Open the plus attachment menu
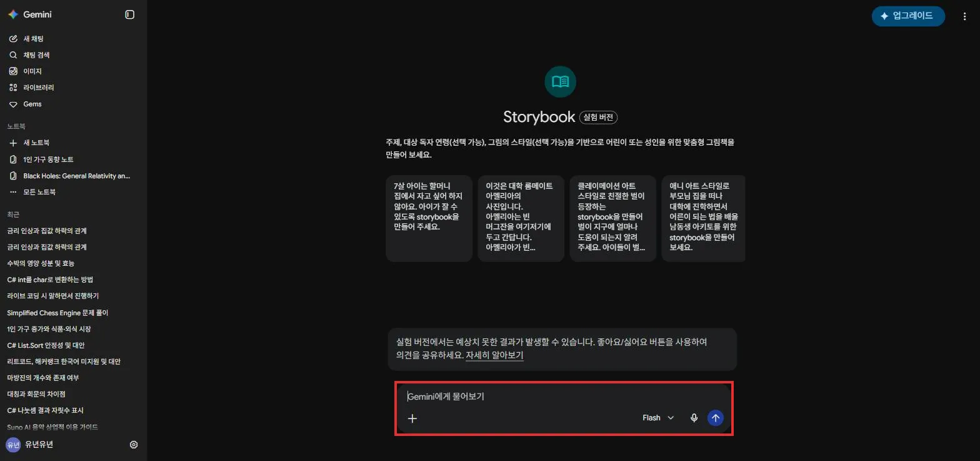Image resolution: width=980 pixels, height=461 pixels. coord(412,418)
